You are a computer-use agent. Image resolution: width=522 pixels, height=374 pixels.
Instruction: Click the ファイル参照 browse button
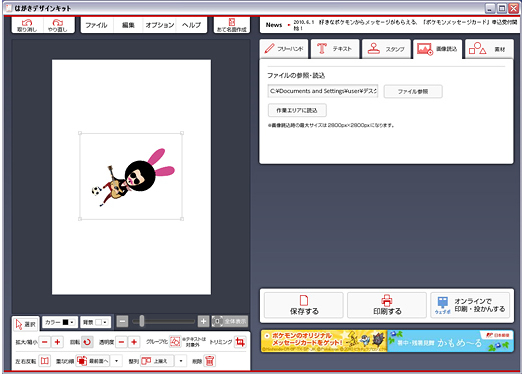point(413,91)
